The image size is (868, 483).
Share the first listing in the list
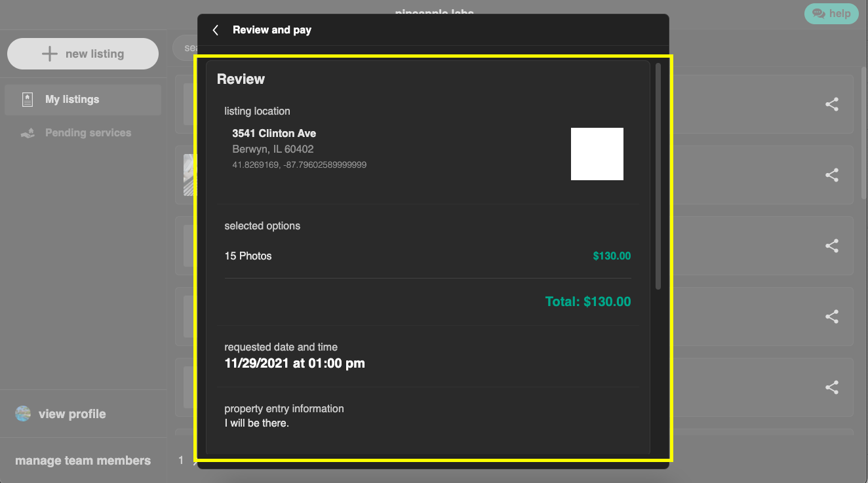click(x=831, y=104)
